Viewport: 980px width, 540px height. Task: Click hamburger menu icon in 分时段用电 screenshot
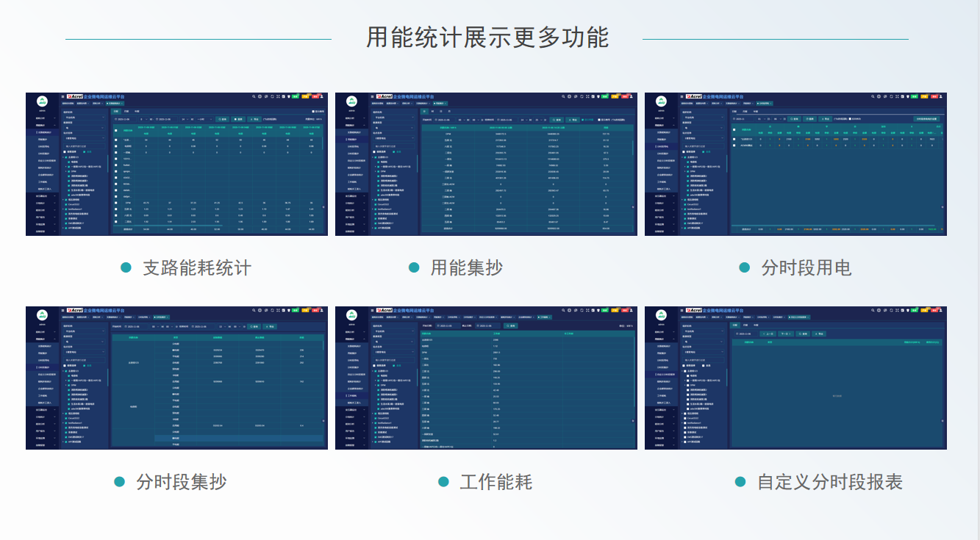[681, 96]
